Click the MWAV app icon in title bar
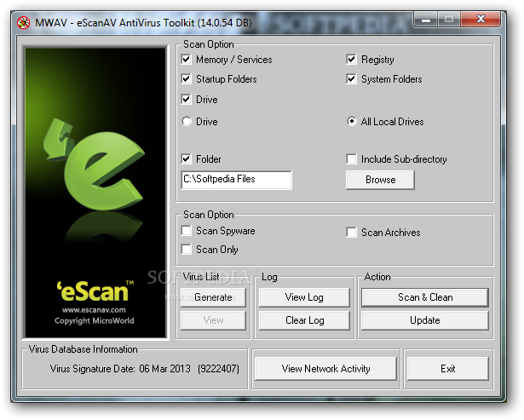The height and width of the screenshot is (420, 524). [24, 23]
